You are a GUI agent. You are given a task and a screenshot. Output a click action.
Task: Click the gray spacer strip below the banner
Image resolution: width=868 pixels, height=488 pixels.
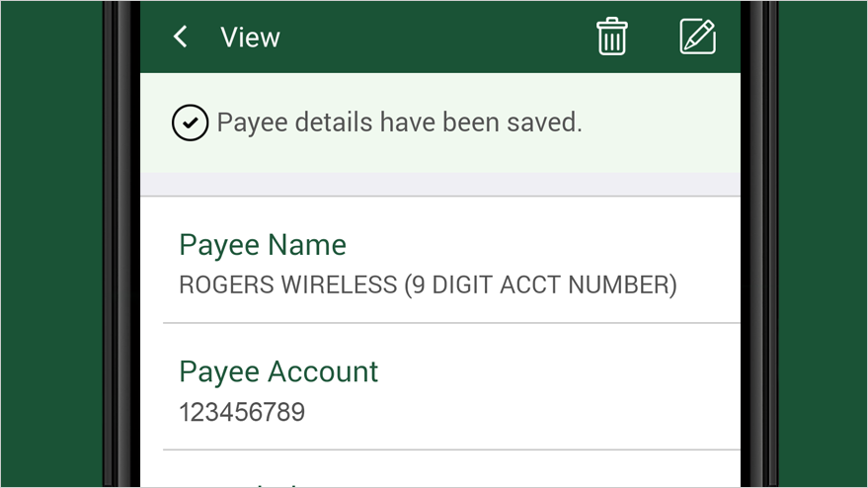point(440,184)
